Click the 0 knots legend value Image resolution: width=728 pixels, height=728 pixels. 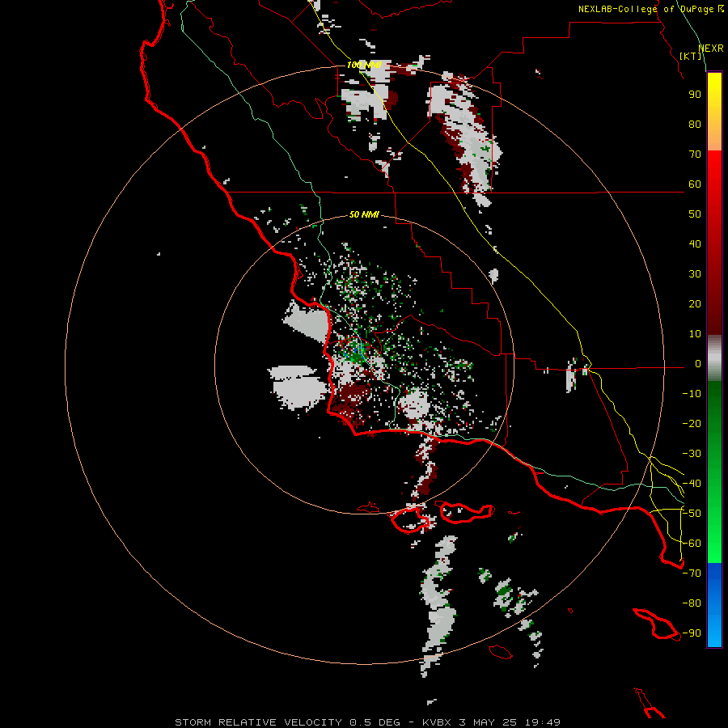click(698, 364)
